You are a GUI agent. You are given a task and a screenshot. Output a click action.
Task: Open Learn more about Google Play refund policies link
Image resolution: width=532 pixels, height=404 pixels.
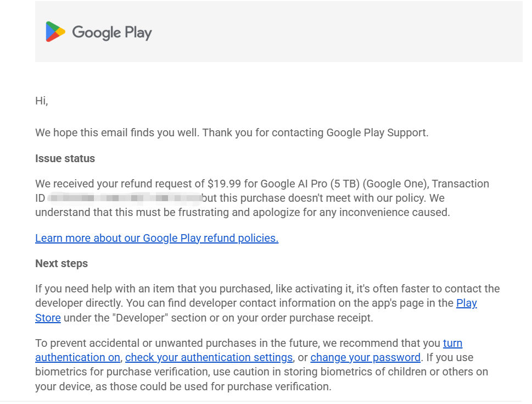pos(157,238)
